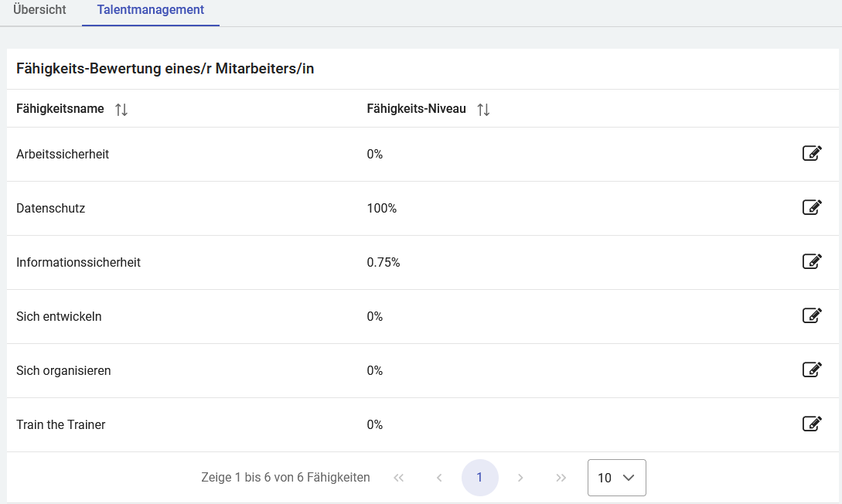Click the Fähigkeits-Niveau column header
This screenshot has height=504, width=842.
point(416,109)
